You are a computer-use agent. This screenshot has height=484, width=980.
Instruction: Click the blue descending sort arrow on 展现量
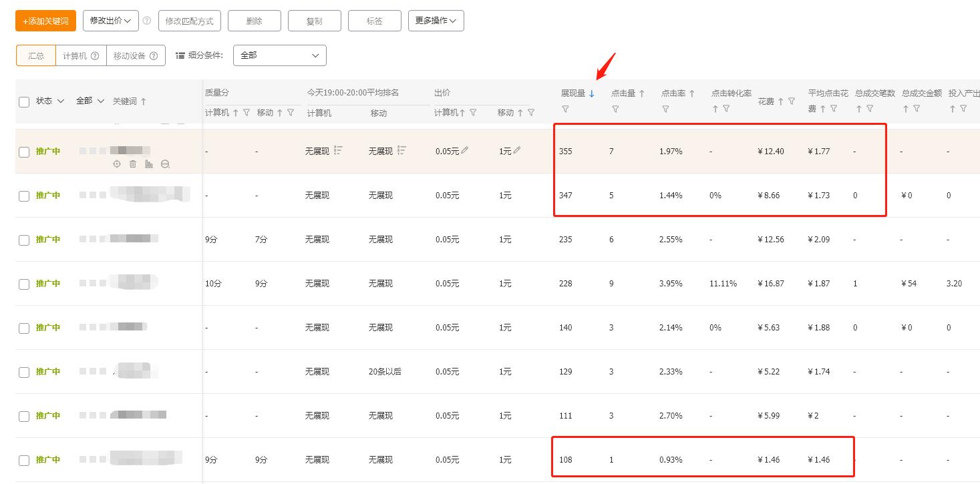tap(592, 93)
